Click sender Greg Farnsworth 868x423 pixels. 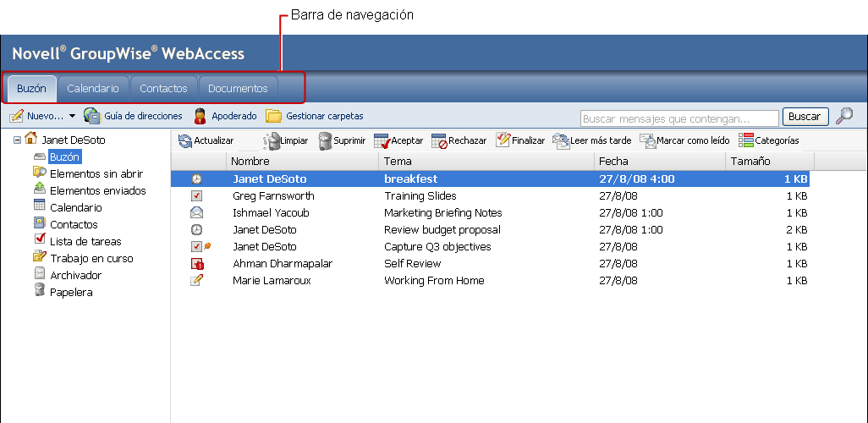tap(273, 196)
